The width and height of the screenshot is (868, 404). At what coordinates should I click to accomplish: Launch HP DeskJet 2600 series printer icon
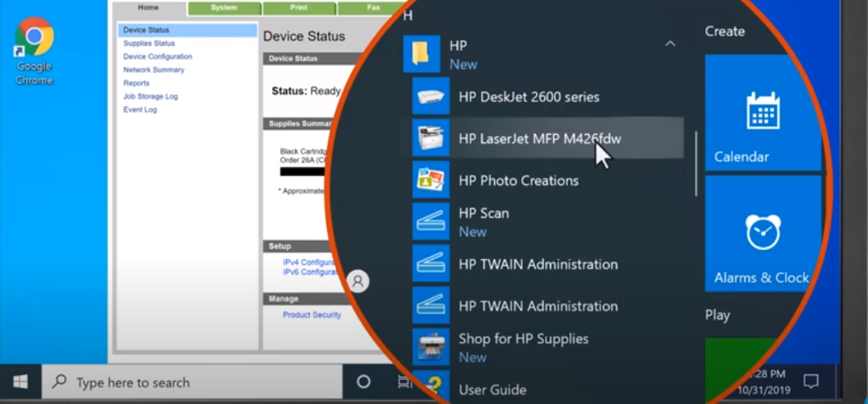pyautogui.click(x=431, y=96)
